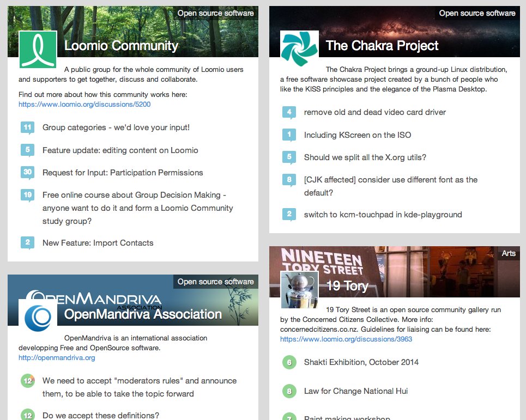
Task: Open the 19 Tory group title
Action: click(x=347, y=286)
